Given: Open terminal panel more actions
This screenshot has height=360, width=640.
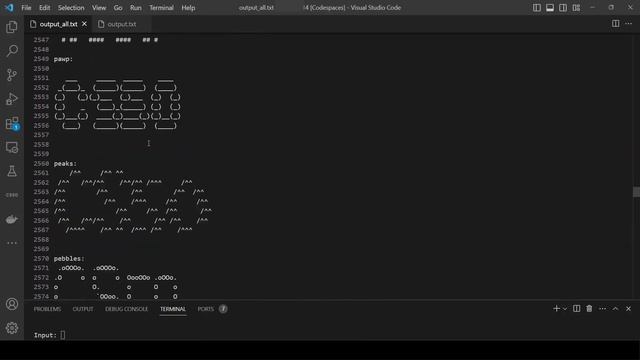Looking at the screenshot, I should tap(602, 309).
